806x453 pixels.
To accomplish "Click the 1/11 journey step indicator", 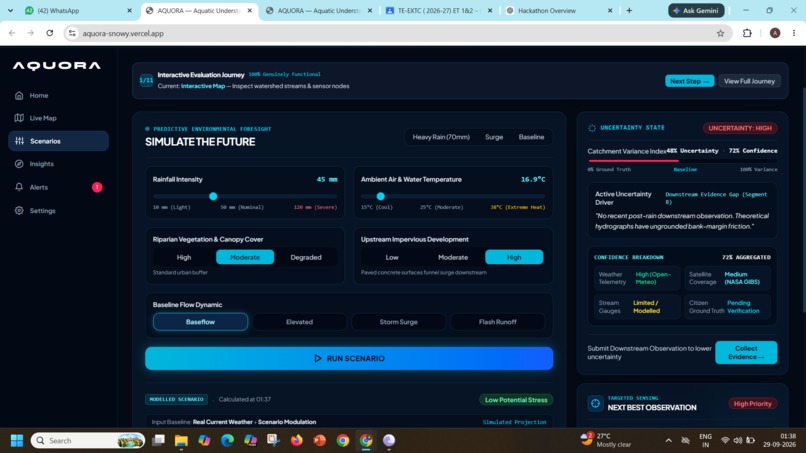I will [146, 80].
